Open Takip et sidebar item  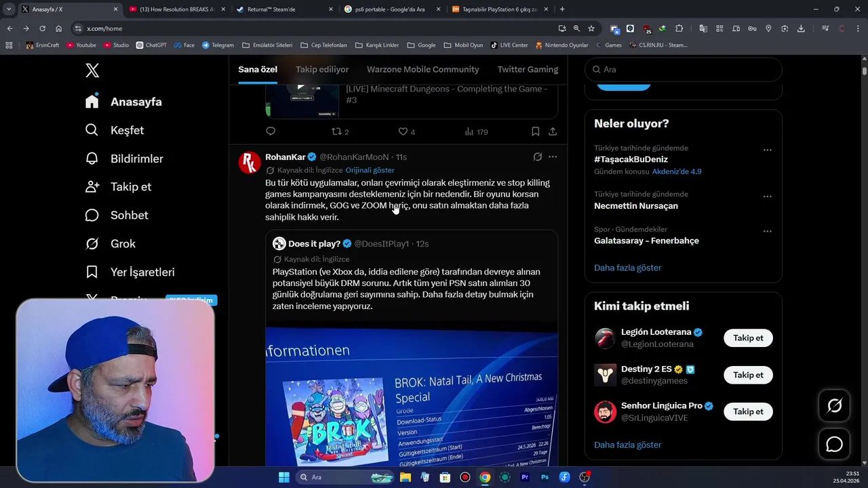click(118, 186)
